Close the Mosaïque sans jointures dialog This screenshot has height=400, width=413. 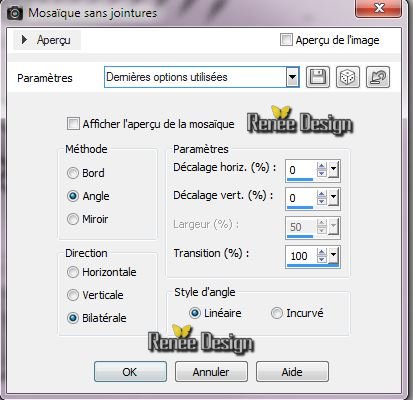[378, 9]
